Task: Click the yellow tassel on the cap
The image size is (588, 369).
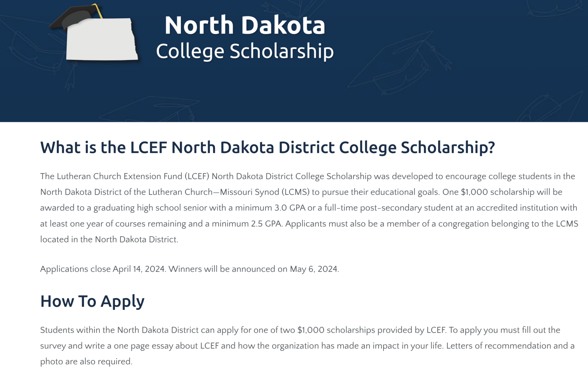Action: click(98, 10)
